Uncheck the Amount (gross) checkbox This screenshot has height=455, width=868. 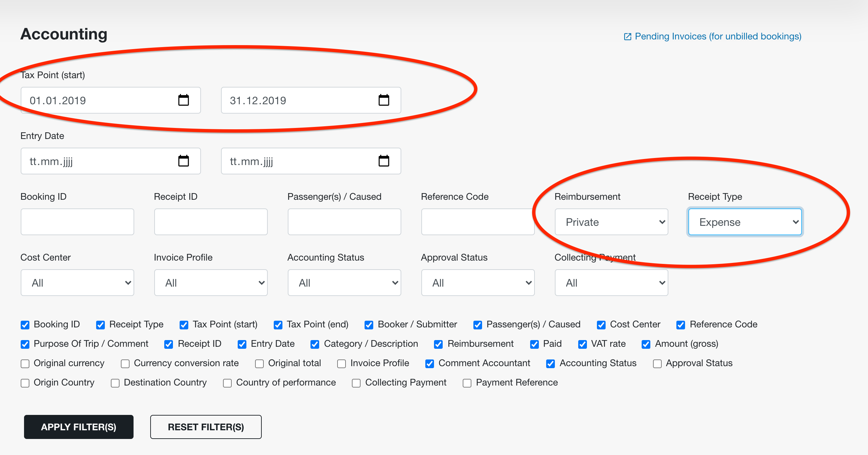(646, 344)
